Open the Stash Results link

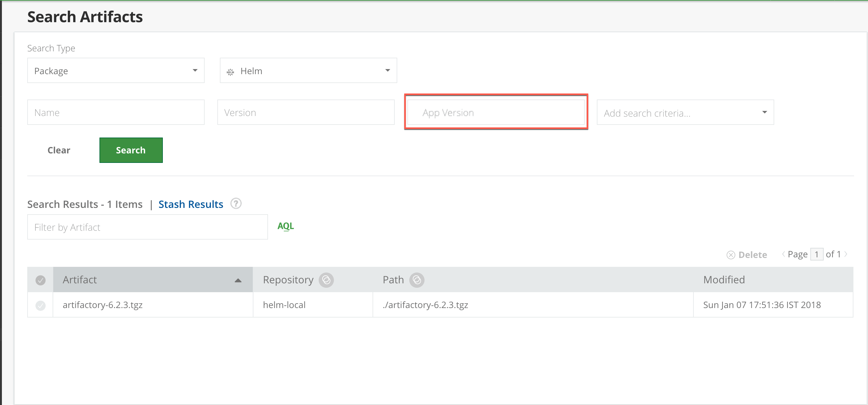point(191,204)
